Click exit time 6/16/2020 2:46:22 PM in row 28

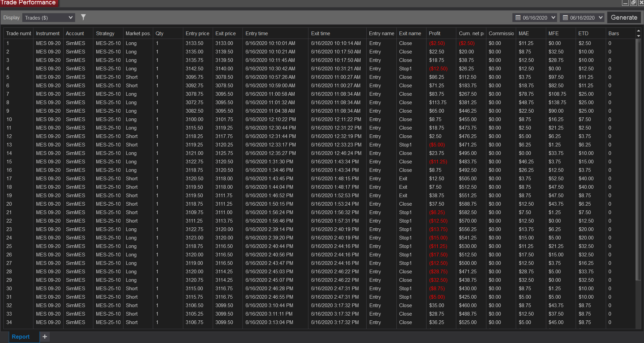(335, 272)
